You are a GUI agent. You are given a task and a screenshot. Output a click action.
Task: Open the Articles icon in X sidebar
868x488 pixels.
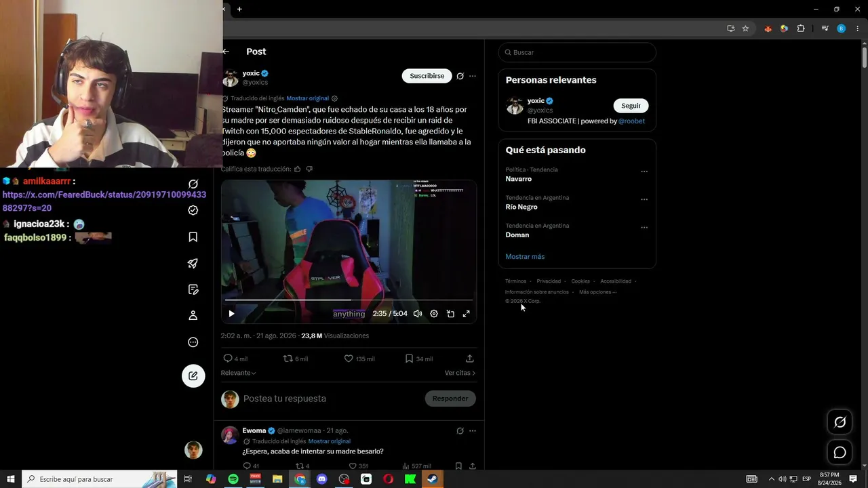pyautogui.click(x=193, y=289)
